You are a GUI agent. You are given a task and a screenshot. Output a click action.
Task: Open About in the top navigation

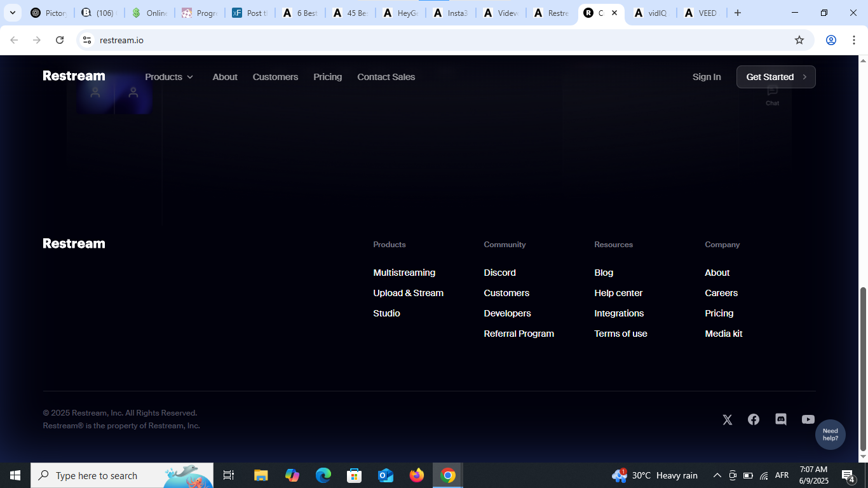(225, 77)
